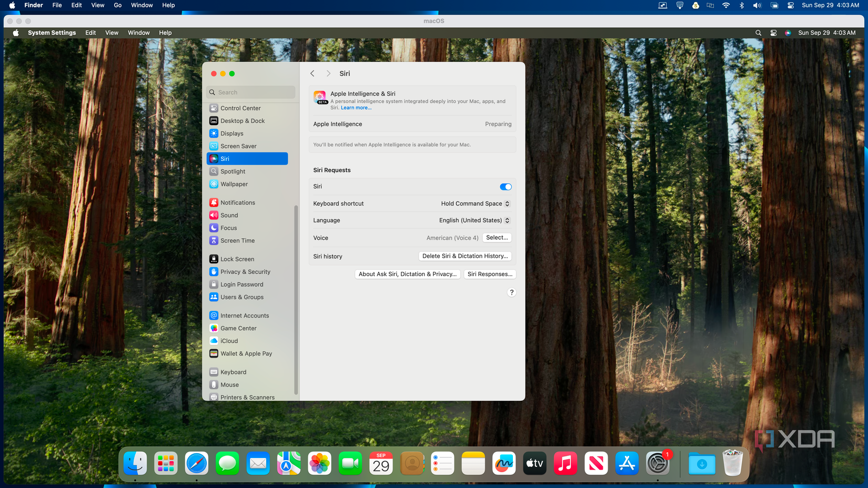Select Privacy & Security in sidebar

click(x=247, y=272)
